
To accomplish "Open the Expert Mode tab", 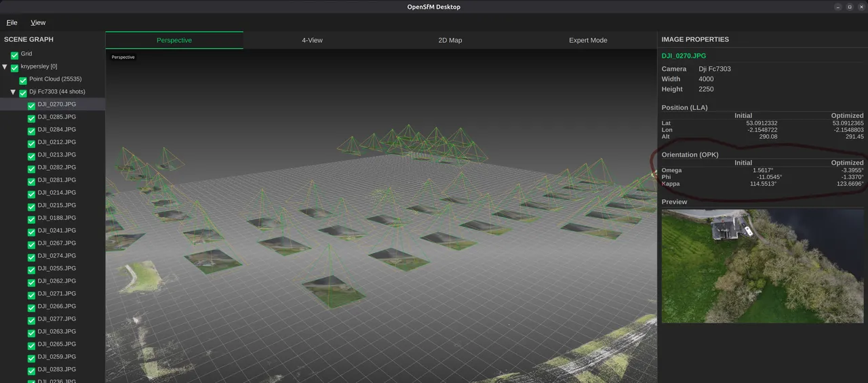I will point(588,40).
